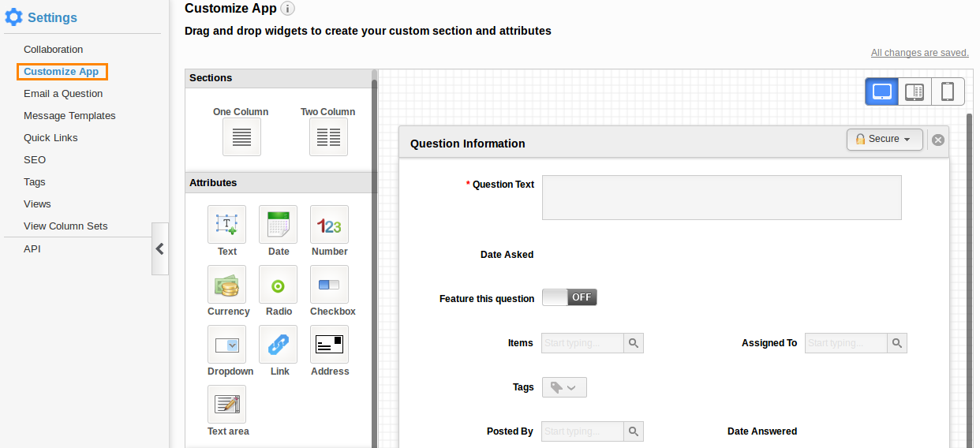Image resolution: width=980 pixels, height=448 pixels.
Task: Select the Date attribute calendar icon
Action: (x=278, y=225)
